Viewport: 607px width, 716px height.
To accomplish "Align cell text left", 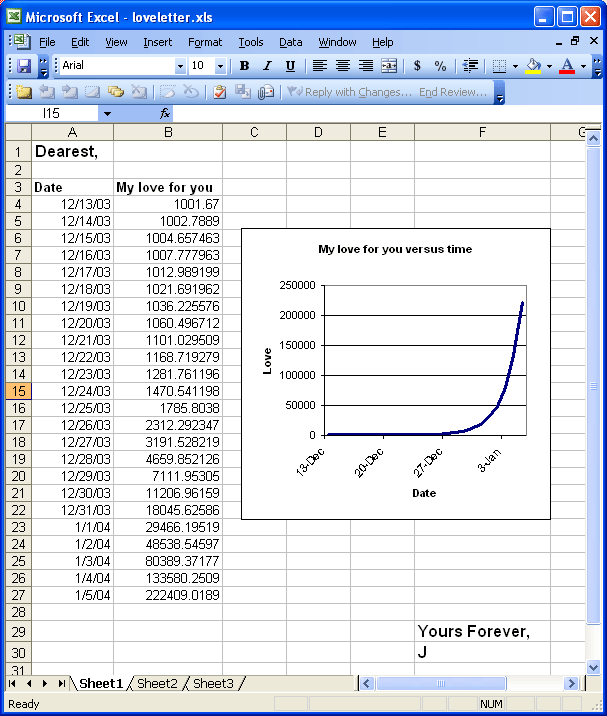I will pos(320,66).
